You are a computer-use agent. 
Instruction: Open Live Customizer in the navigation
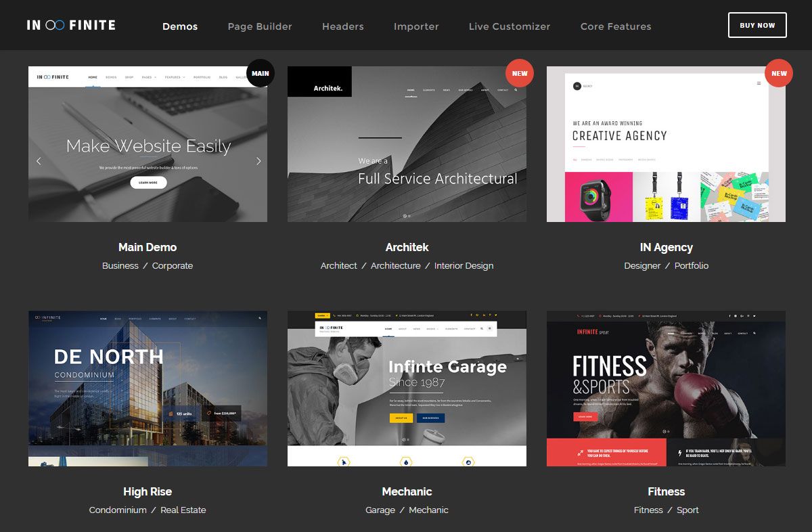point(510,26)
